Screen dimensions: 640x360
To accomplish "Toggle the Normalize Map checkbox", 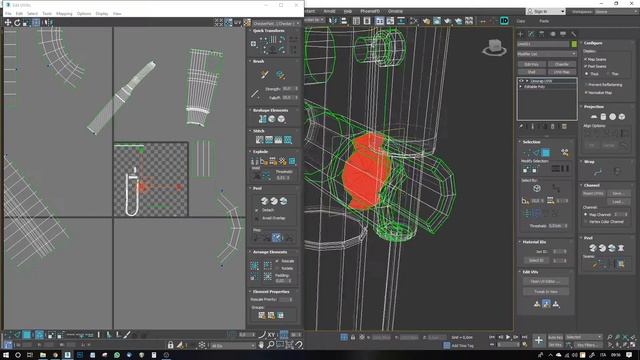I will 586,93.
